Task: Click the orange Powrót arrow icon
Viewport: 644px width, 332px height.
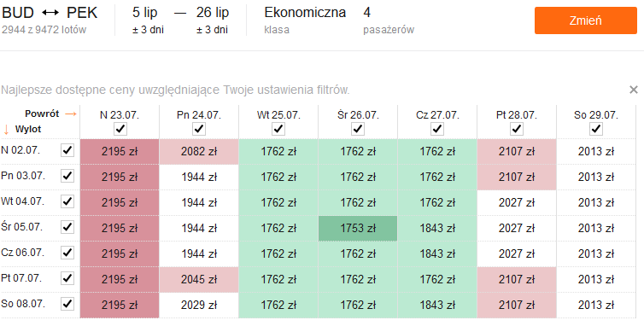Action: [71, 114]
